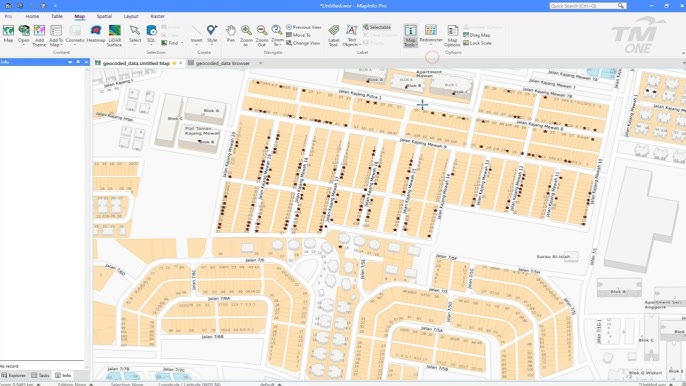Click the Previous View button
Viewport: 686px width, 386px height.
point(304,27)
